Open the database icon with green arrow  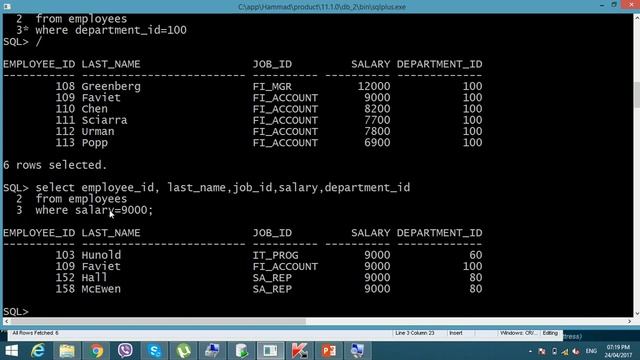point(242,351)
